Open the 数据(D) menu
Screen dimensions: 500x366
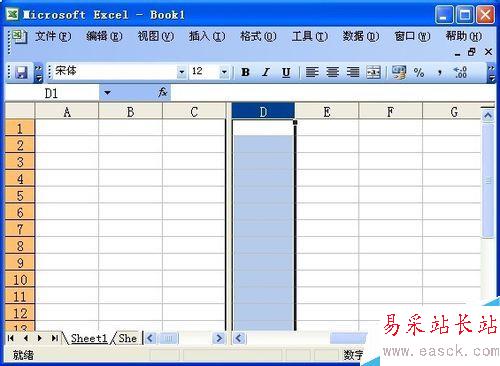tap(361, 36)
